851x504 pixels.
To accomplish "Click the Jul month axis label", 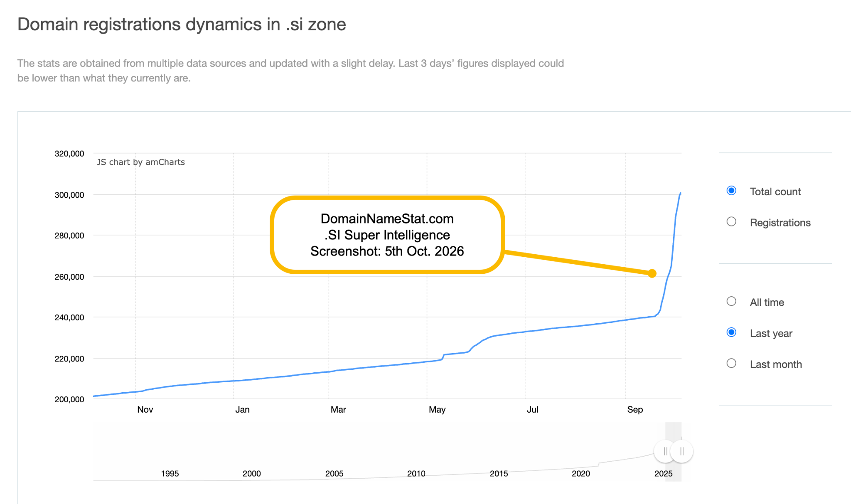I will coord(532,409).
